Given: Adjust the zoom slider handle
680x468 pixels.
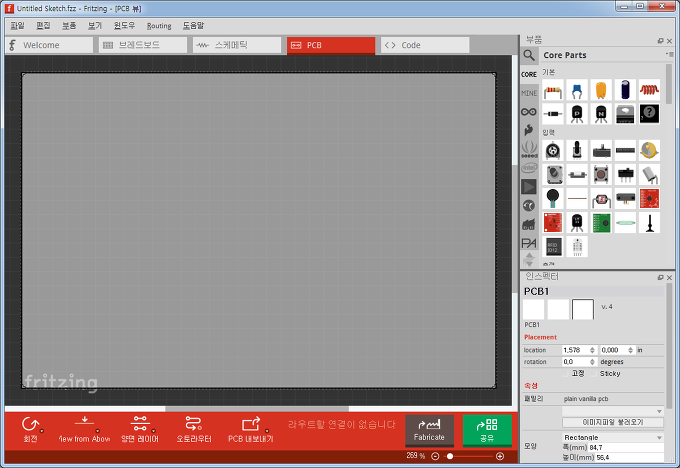Looking at the screenshot, I should (450, 456).
